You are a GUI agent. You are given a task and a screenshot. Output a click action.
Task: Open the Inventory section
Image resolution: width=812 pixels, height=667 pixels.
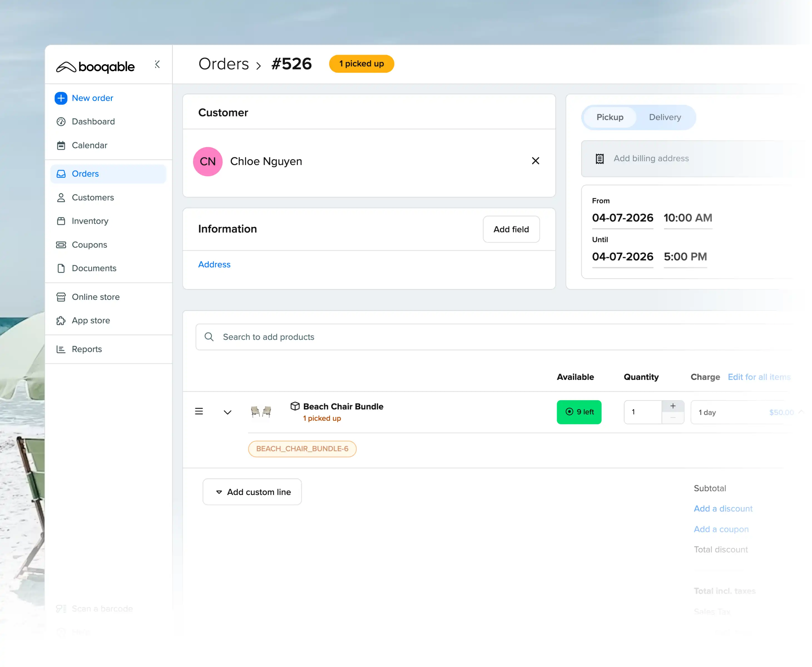(x=90, y=221)
